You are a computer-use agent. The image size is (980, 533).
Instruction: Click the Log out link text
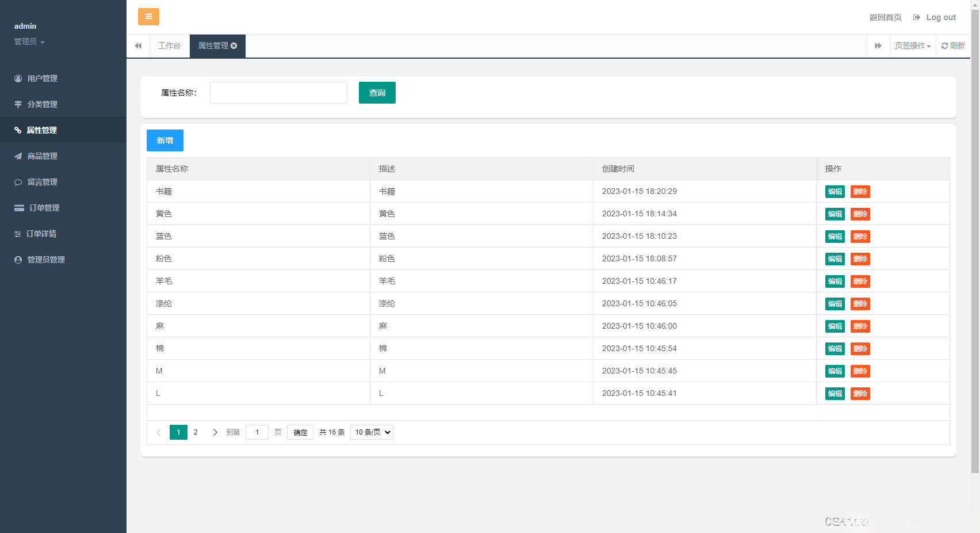pos(941,17)
